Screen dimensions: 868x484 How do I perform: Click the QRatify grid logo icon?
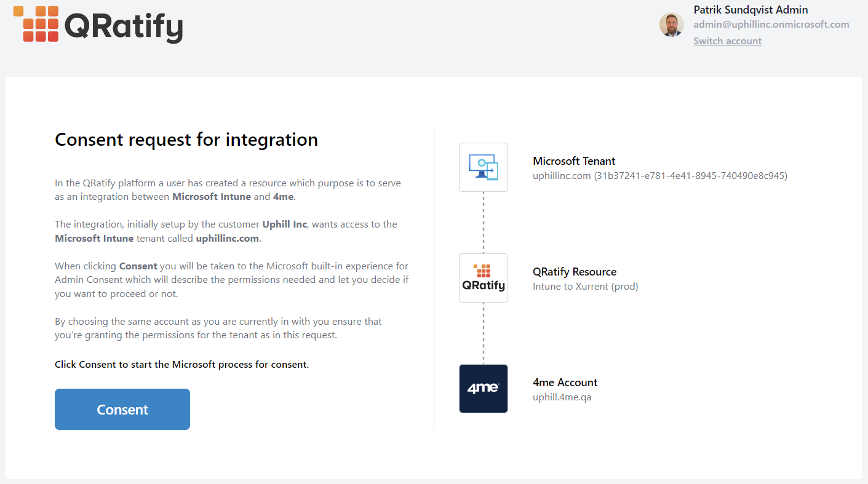coord(36,24)
